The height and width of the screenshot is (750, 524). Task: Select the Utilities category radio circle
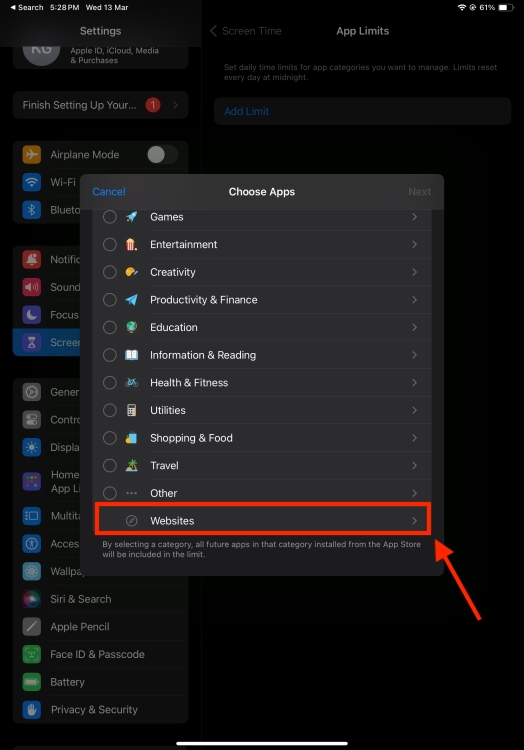(x=109, y=410)
